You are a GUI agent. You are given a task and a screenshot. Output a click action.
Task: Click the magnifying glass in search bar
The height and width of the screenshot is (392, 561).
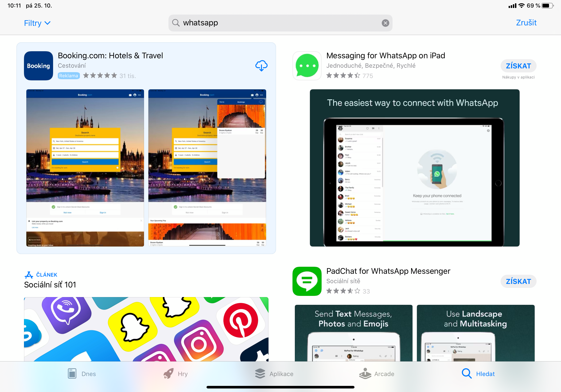coord(176,23)
